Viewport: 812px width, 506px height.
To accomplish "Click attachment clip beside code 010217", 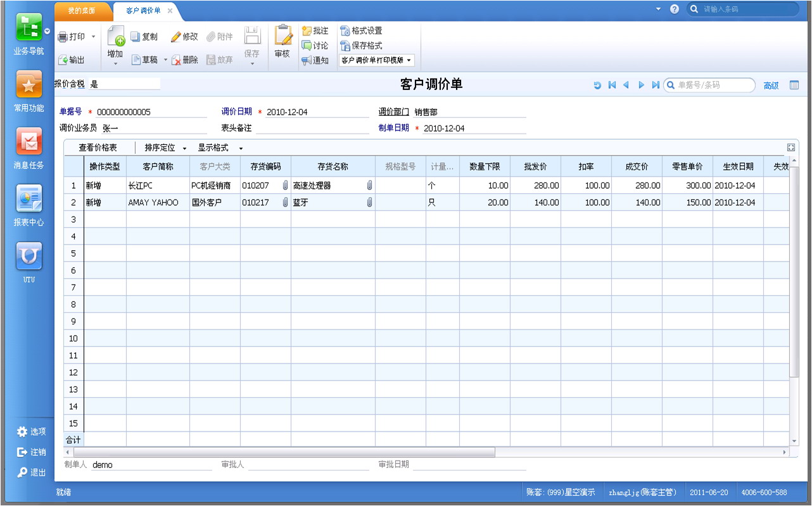I will (x=286, y=203).
